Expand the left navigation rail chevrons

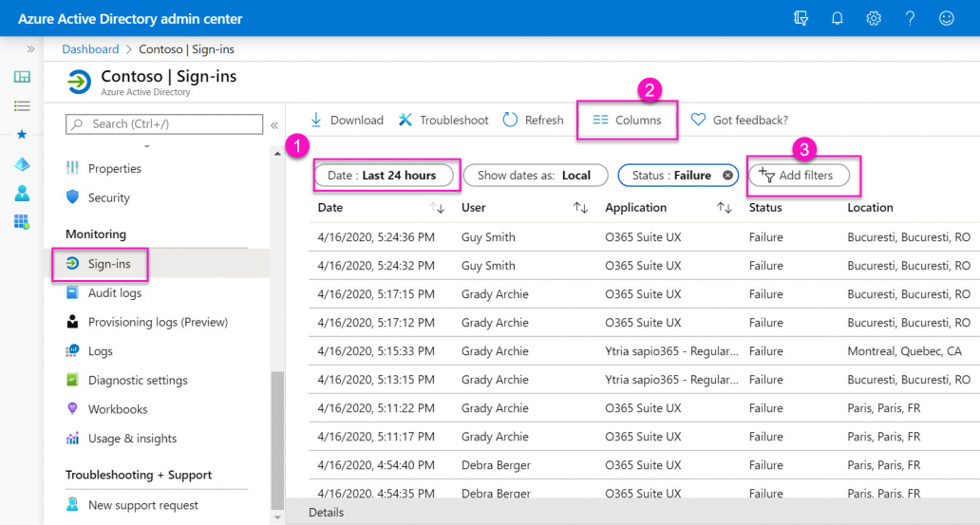pyautogui.click(x=30, y=48)
